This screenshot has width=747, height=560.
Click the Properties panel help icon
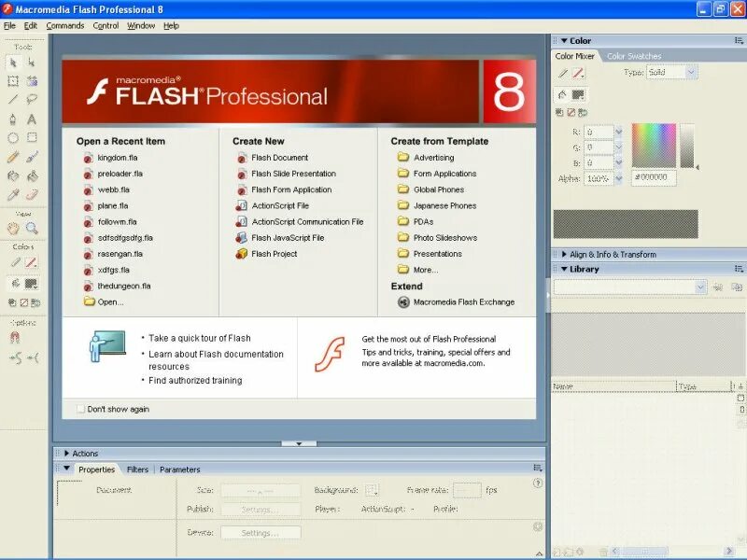coord(538,483)
